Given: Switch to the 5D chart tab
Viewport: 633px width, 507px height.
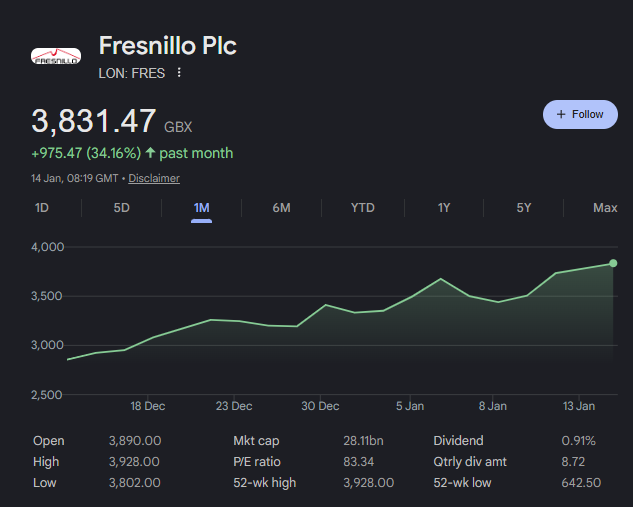Looking at the screenshot, I should tap(121, 208).
